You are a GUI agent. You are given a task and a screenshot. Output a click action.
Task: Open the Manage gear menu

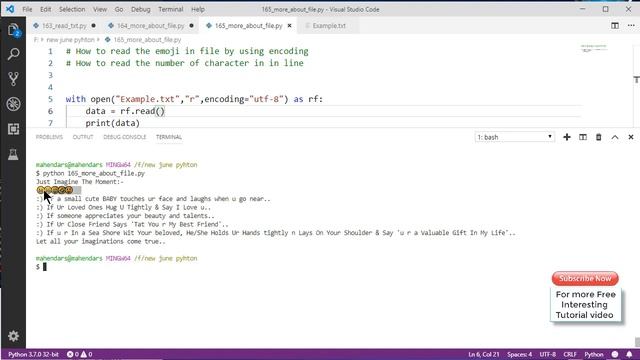pyautogui.click(x=13, y=336)
